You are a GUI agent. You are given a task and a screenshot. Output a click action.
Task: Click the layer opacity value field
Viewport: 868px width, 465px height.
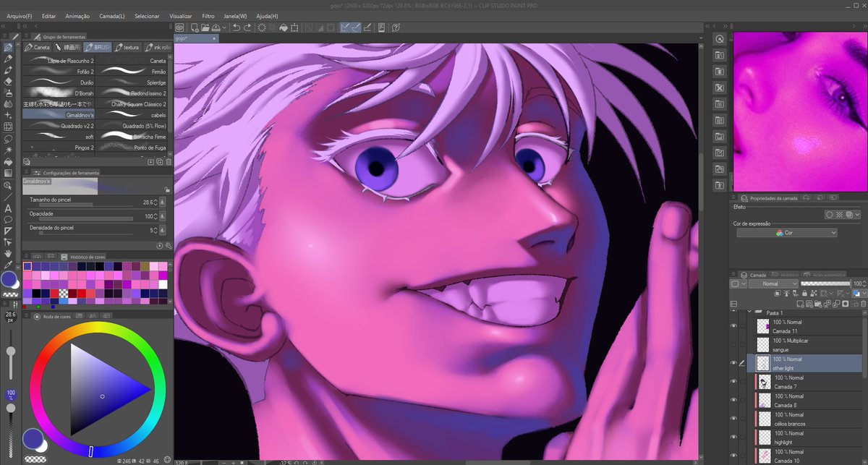[x=859, y=284]
